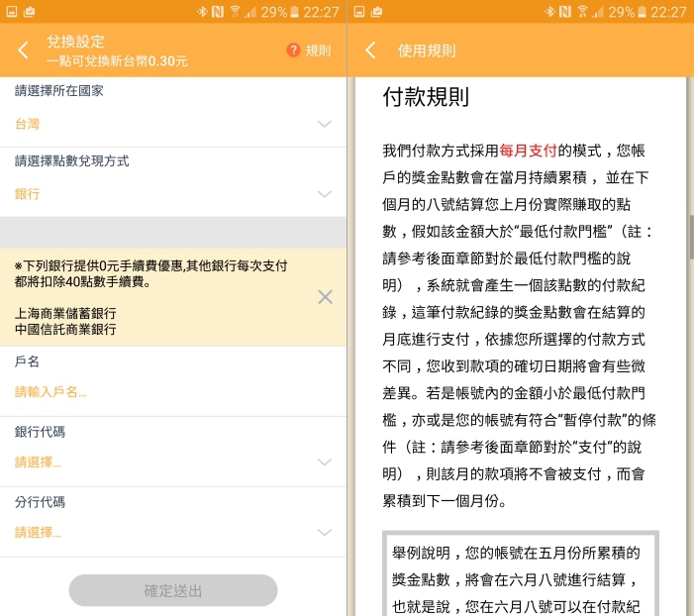694x616 pixels.
Task: Tap the left status bar 22:27 clock
Action: 321,12
